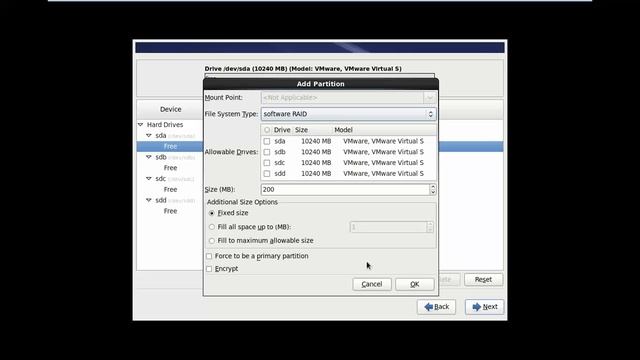The image size is (640, 360).
Task: Collapse the sdb drive node
Action: click(149, 157)
